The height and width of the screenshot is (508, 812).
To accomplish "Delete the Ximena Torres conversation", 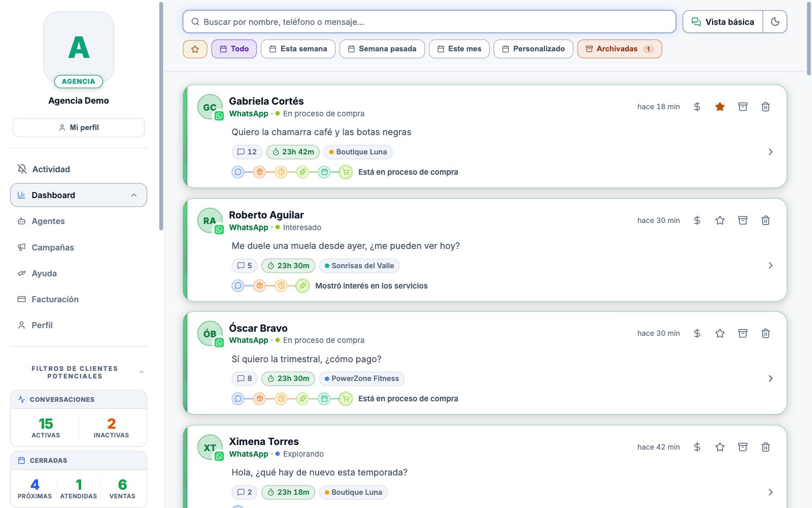I will tap(765, 447).
